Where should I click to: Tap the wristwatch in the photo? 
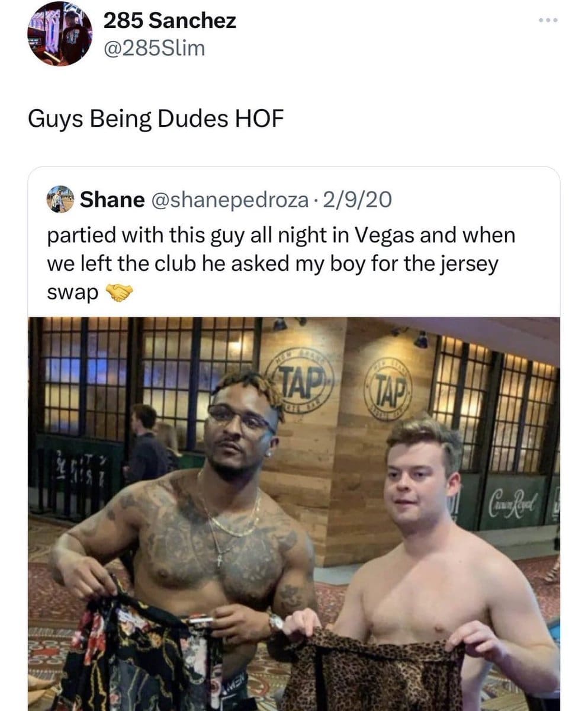click(275, 622)
